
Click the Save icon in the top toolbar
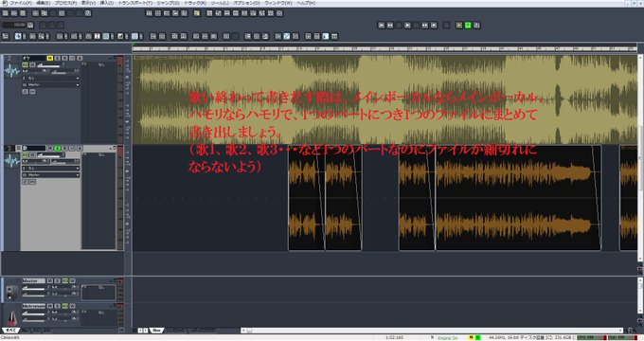[23, 13]
